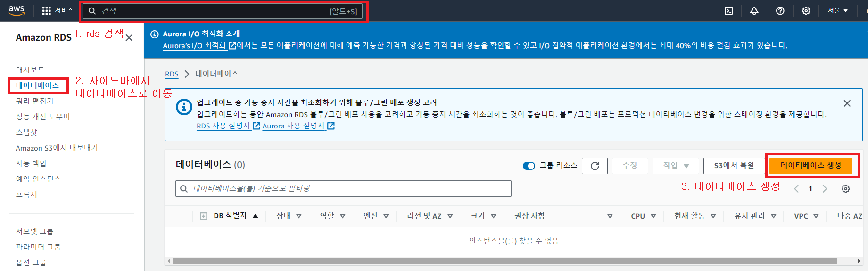This screenshot has height=271, width=868.
Task: Open 쿼리 편집기 in sidebar
Action: tap(35, 101)
